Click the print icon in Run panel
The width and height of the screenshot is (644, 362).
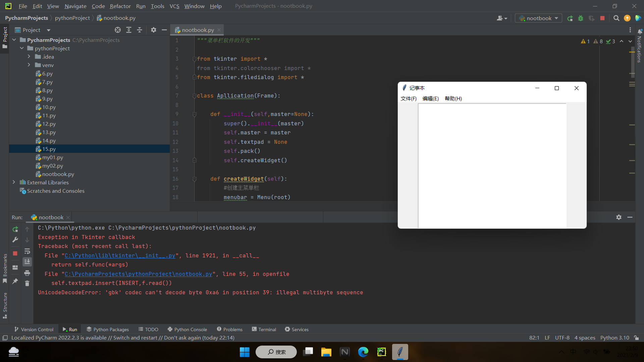coord(27,273)
